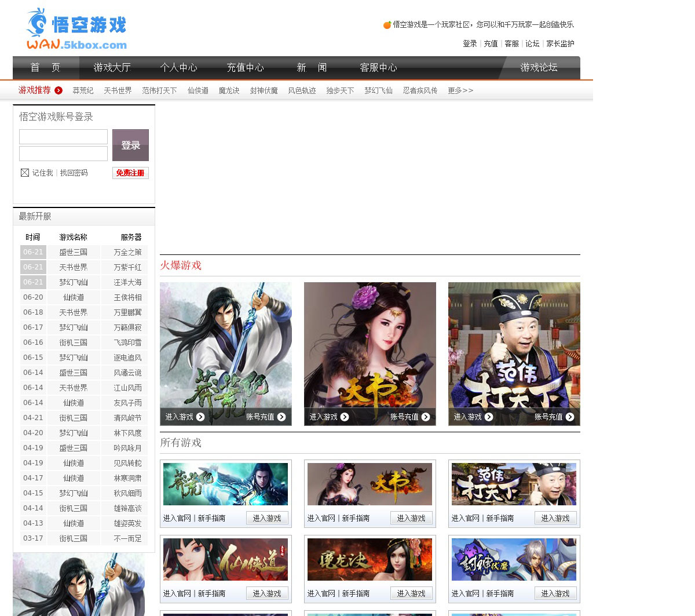The width and height of the screenshot is (695, 616).
Task: Click arrow icon next to 莽荒纪 账号充值
Action: pyautogui.click(x=281, y=417)
